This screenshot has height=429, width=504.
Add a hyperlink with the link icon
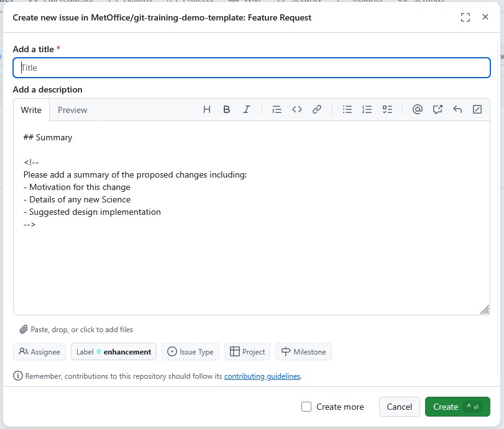pyautogui.click(x=317, y=109)
